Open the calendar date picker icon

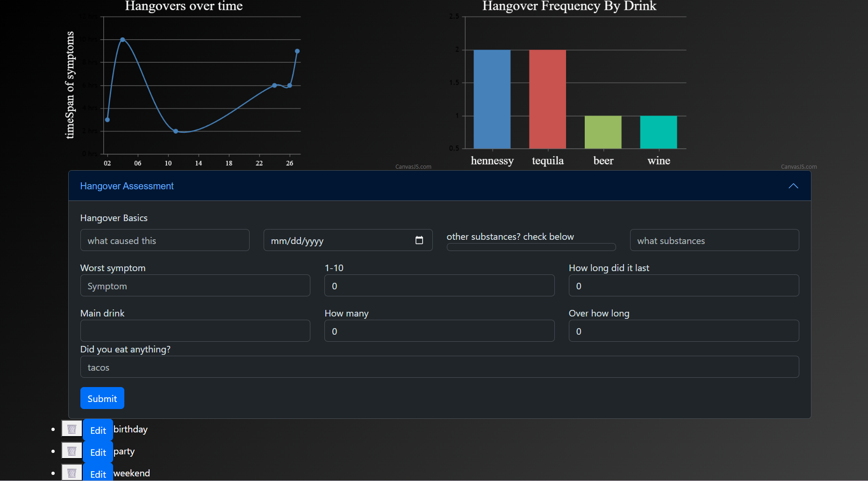click(x=419, y=240)
